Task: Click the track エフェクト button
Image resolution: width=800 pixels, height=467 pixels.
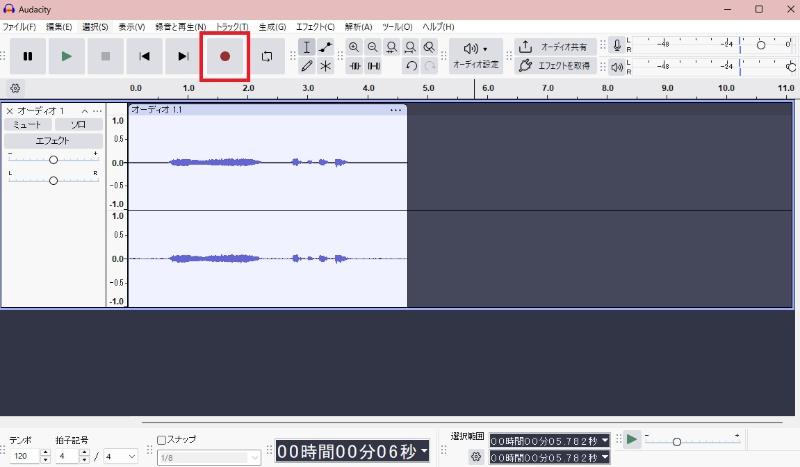Action: [x=53, y=141]
